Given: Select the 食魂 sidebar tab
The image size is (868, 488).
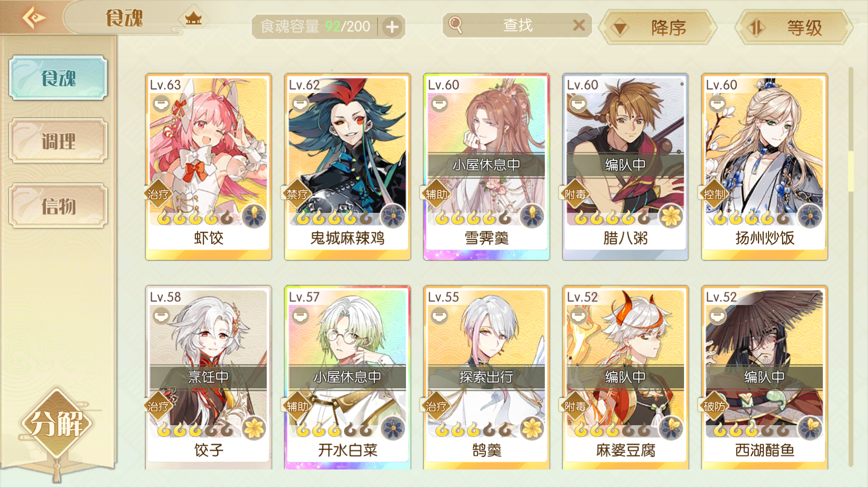Looking at the screenshot, I should pos(58,78).
